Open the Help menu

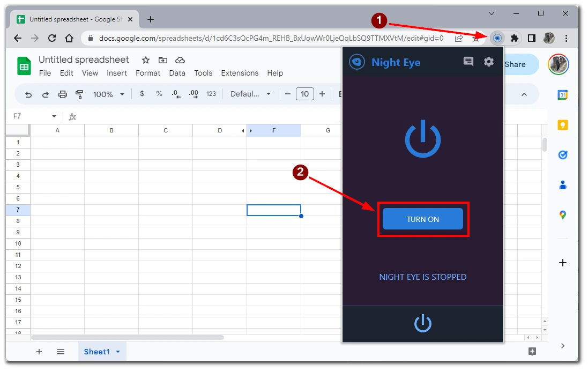275,73
